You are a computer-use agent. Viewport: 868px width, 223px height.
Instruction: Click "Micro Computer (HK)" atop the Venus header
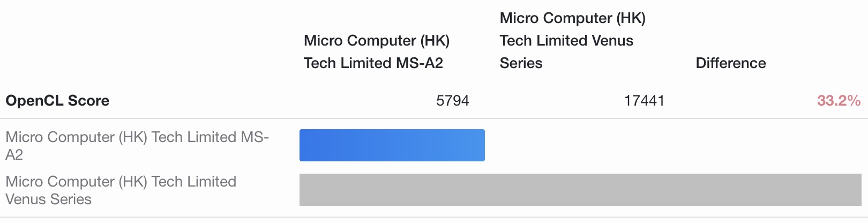(572, 18)
